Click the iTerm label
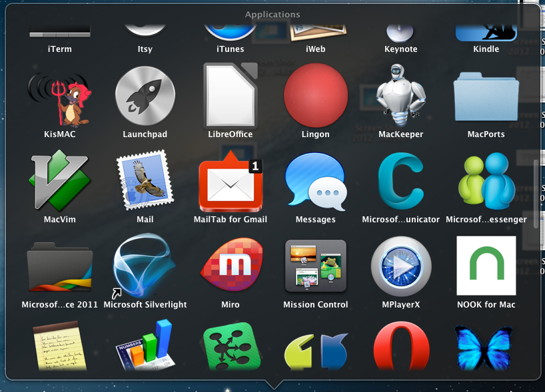545x392 pixels. click(x=59, y=49)
